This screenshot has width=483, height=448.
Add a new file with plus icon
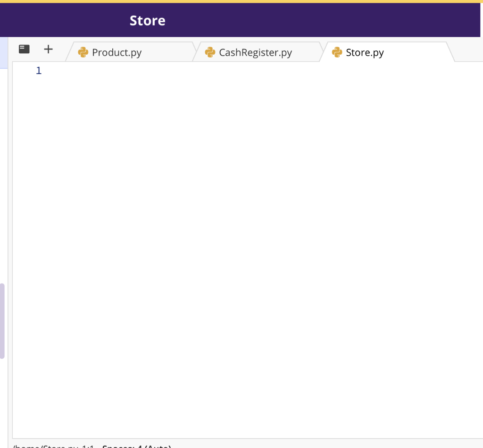pos(49,49)
